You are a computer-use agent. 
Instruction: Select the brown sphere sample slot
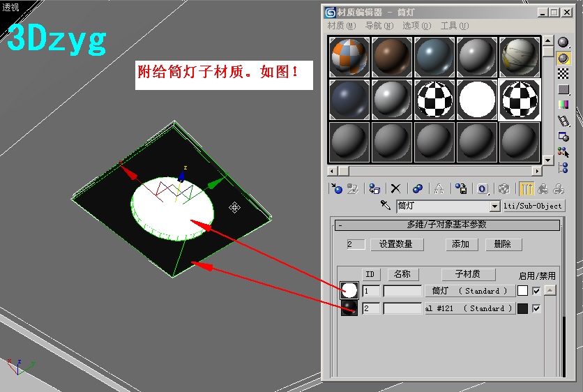(x=391, y=57)
